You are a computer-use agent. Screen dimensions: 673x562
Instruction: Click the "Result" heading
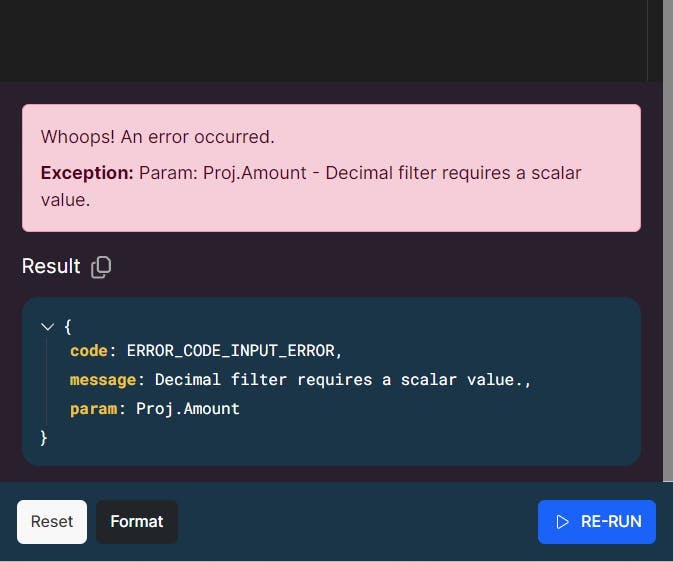(51, 266)
